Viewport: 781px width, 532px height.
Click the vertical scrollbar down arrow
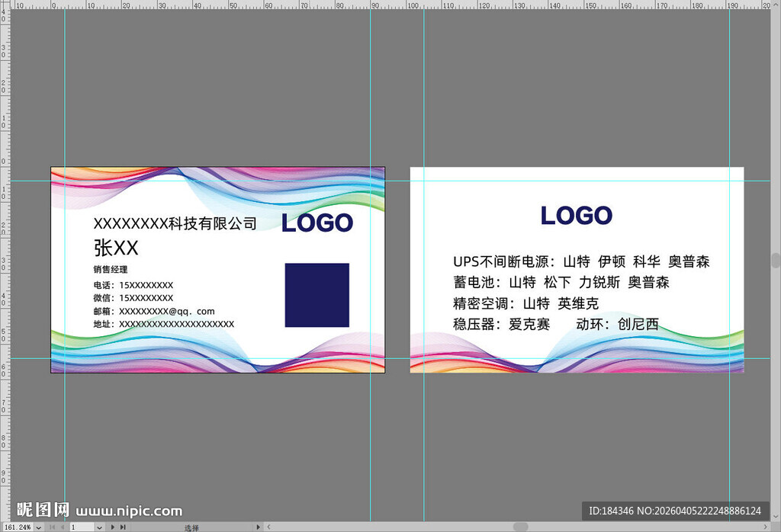776,518
